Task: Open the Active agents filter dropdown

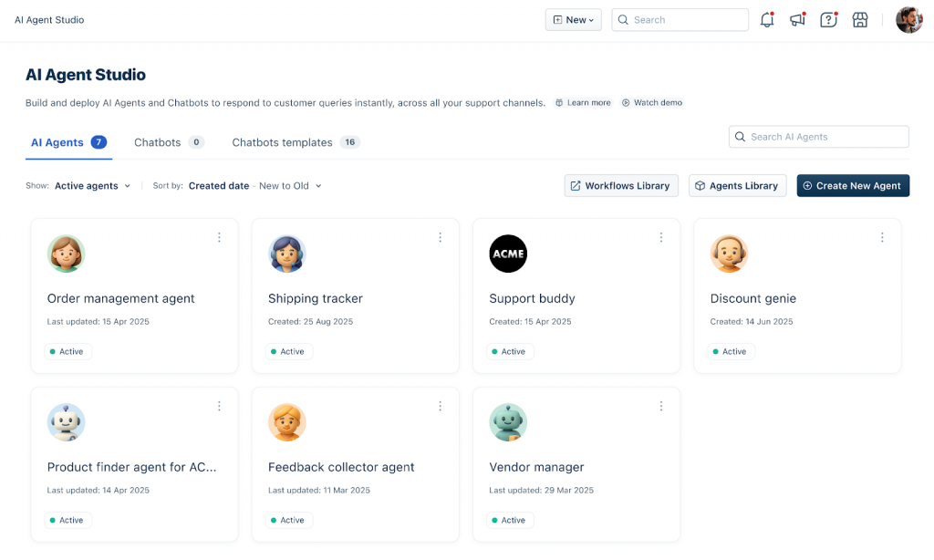Action: coord(91,185)
